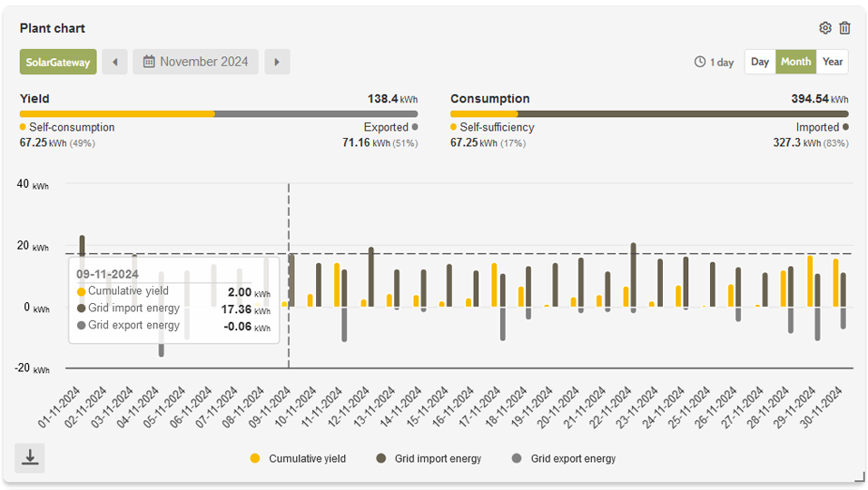Open the 1 day interval selector
The image size is (868, 490).
point(714,62)
